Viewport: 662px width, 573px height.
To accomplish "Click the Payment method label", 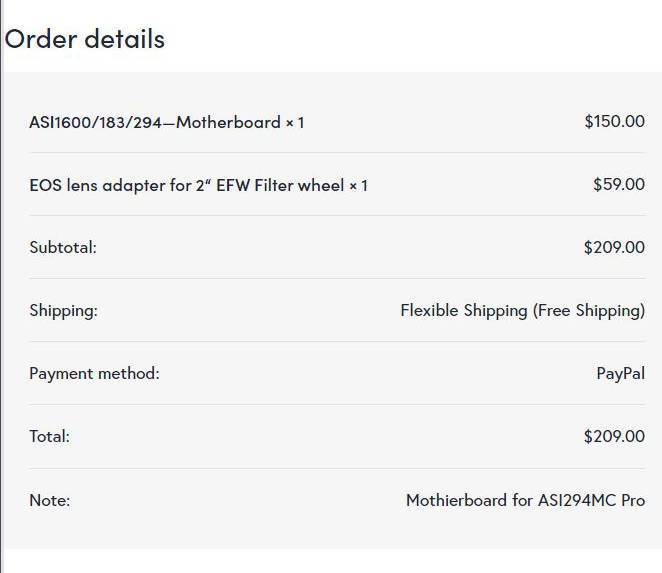I will click(94, 374).
